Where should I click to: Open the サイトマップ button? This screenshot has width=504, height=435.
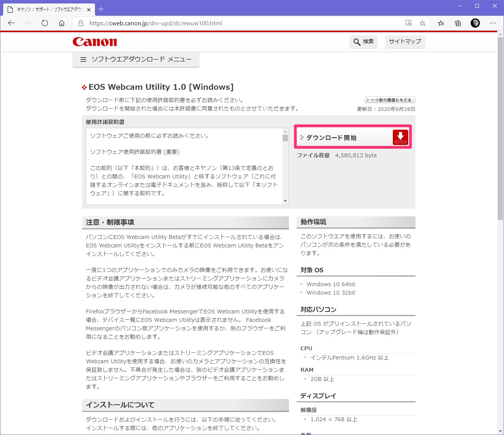[x=405, y=41]
